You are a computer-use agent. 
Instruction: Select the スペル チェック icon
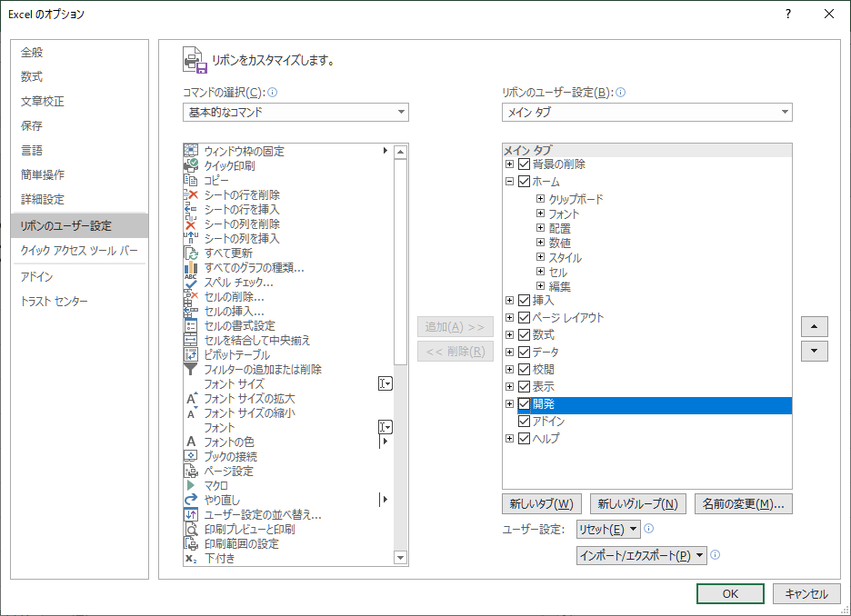click(191, 282)
